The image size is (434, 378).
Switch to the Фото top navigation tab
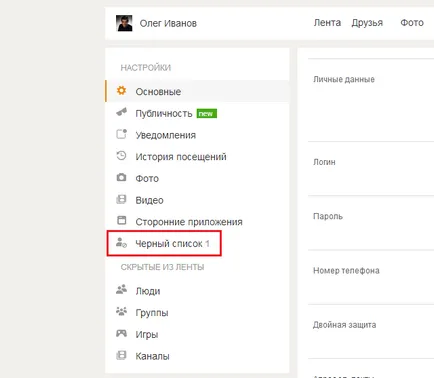412,23
